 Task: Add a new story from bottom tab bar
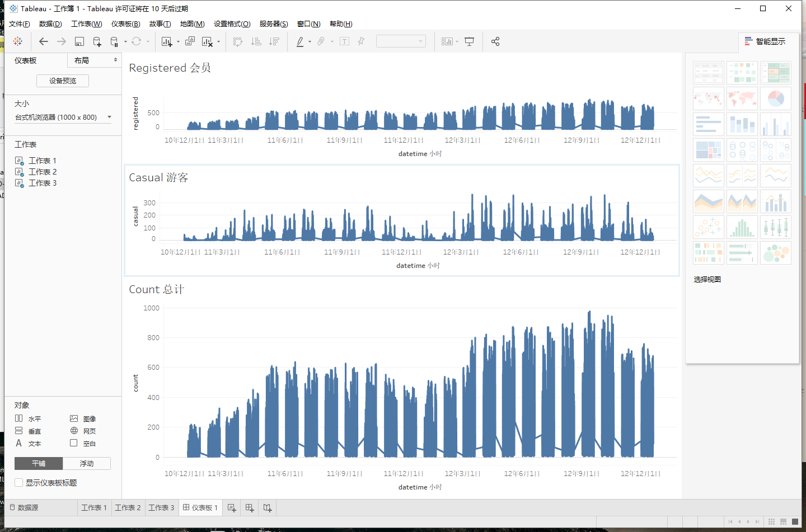click(268, 508)
